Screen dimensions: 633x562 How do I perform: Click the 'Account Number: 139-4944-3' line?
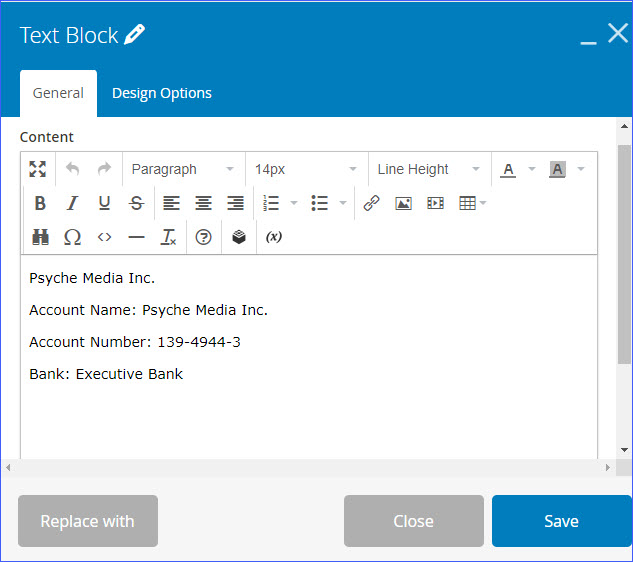(x=135, y=342)
